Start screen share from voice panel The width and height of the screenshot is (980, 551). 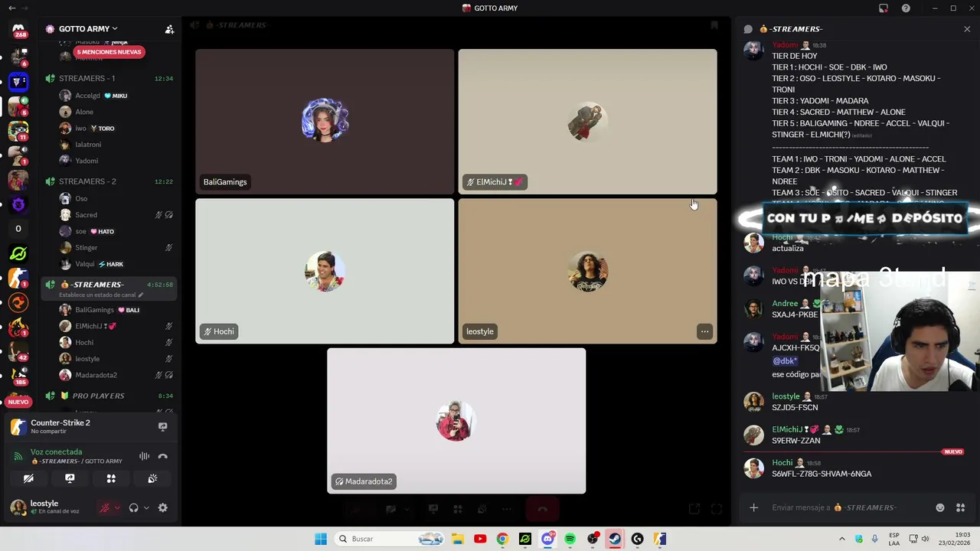tap(70, 478)
